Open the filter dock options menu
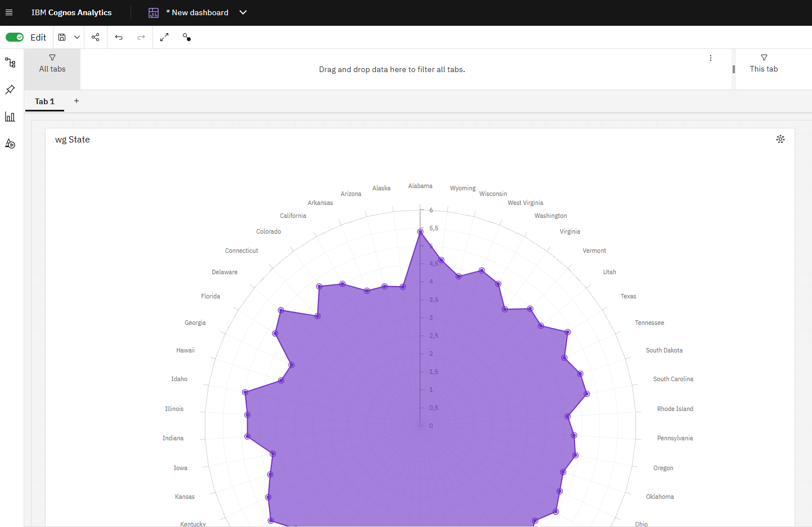 point(711,58)
